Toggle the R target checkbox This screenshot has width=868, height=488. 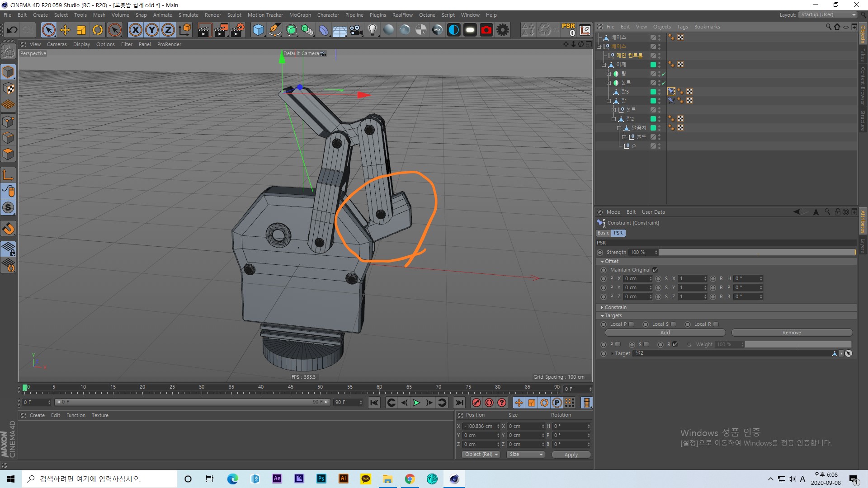(675, 344)
